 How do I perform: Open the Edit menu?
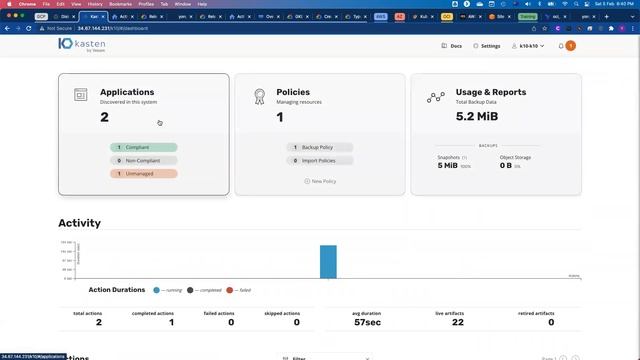coord(60,4)
